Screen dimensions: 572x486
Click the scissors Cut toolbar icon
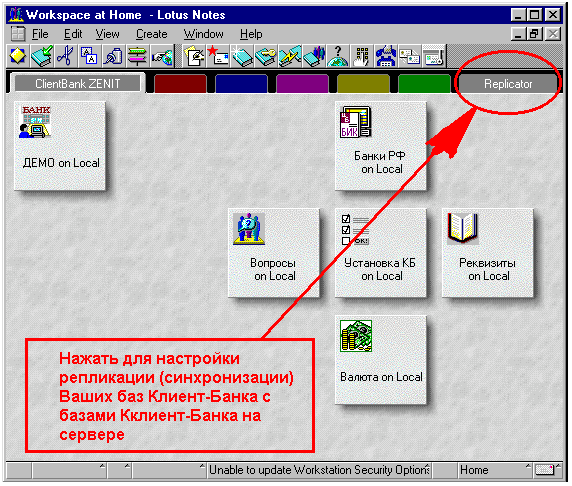66,57
